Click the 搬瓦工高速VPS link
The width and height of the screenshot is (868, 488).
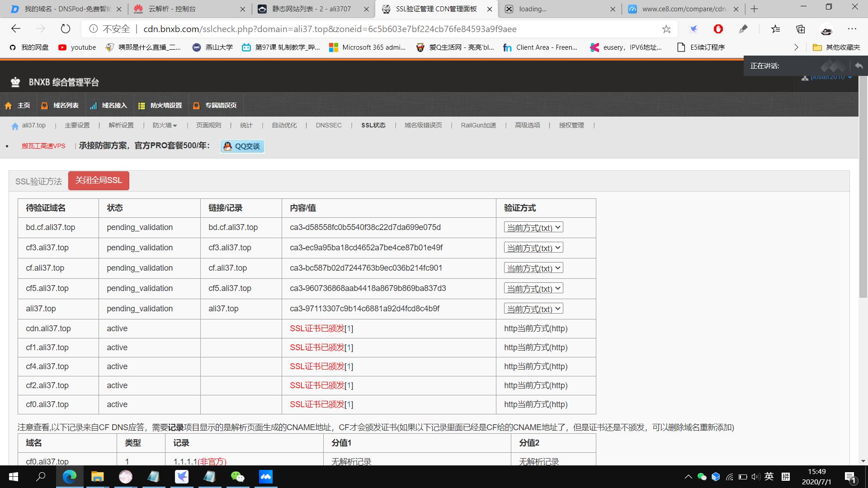coord(43,146)
